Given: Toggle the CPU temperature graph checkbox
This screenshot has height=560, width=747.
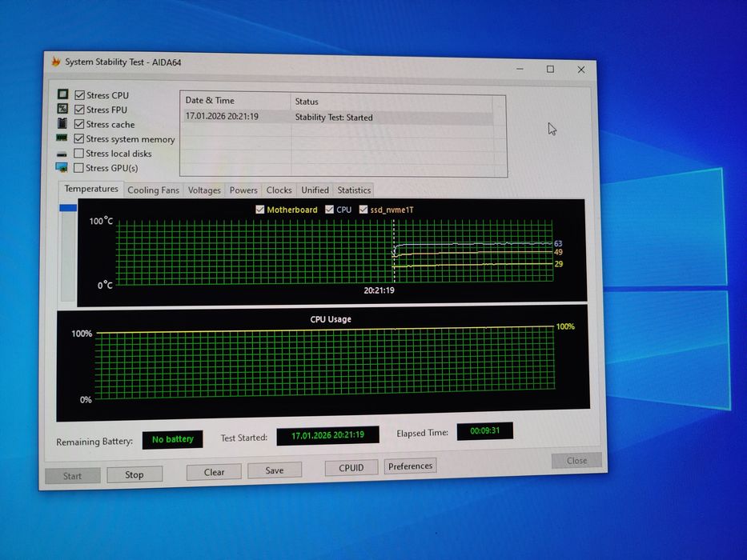Looking at the screenshot, I should tap(329, 210).
